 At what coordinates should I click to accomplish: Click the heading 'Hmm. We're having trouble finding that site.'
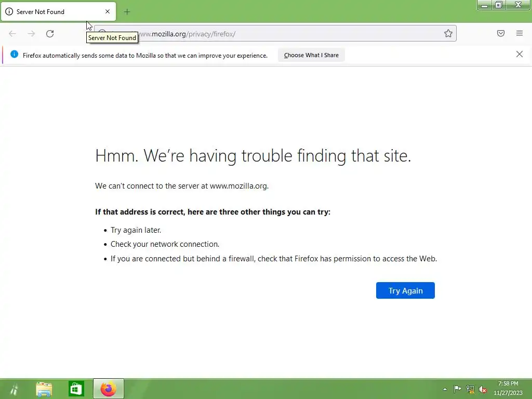(253, 156)
